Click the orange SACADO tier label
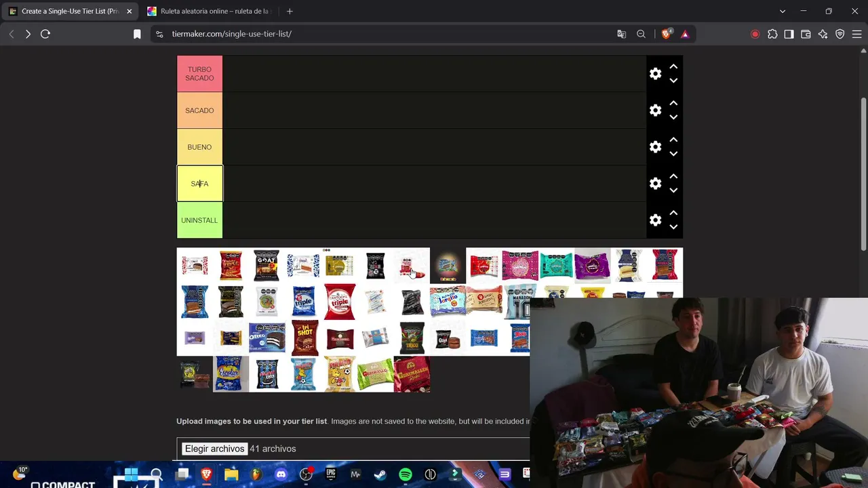868x488 pixels. [199, 110]
